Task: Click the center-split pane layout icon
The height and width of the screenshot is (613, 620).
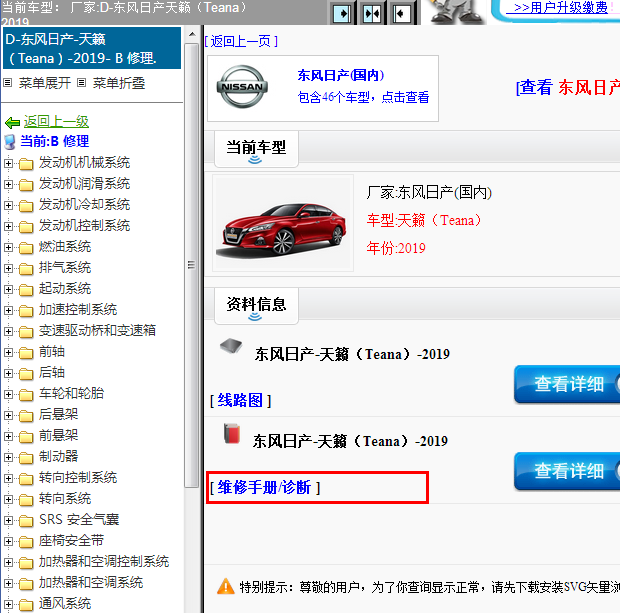Action: [x=372, y=13]
